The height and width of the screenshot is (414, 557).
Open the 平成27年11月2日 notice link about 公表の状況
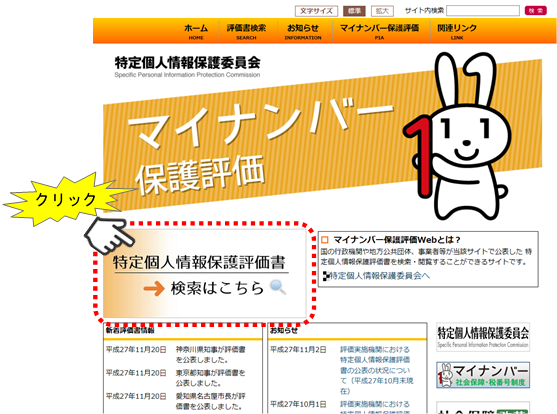pos(377,370)
